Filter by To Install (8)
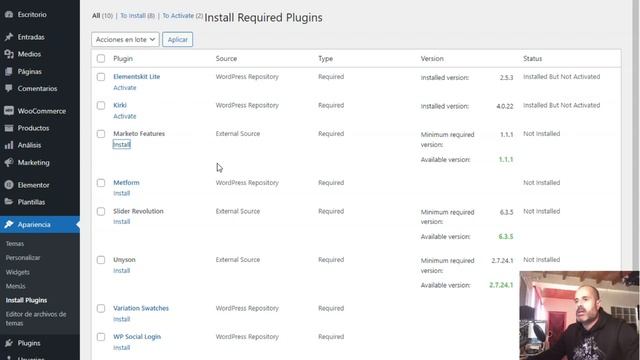Image resolution: width=640 pixels, height=360 pixels. (138, 16)
